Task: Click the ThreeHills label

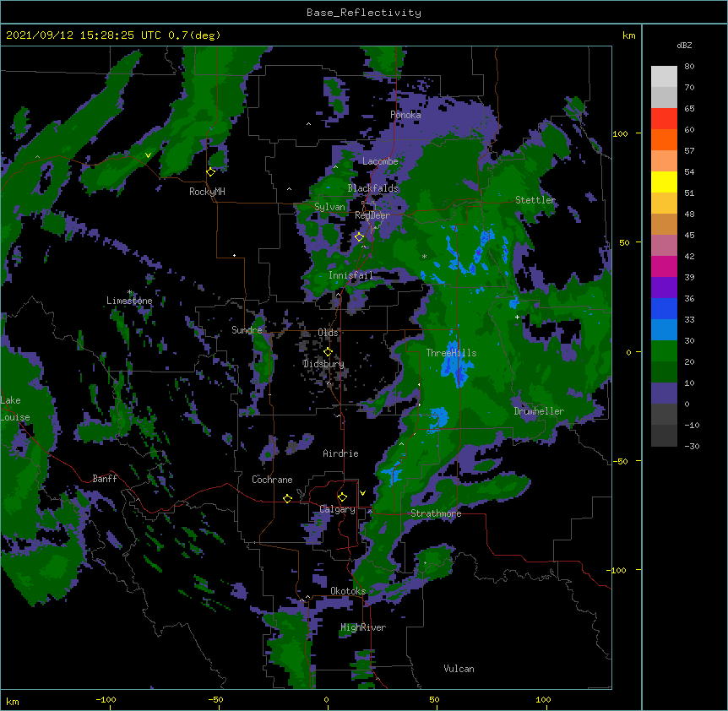Action: click(x=451, y=353)
